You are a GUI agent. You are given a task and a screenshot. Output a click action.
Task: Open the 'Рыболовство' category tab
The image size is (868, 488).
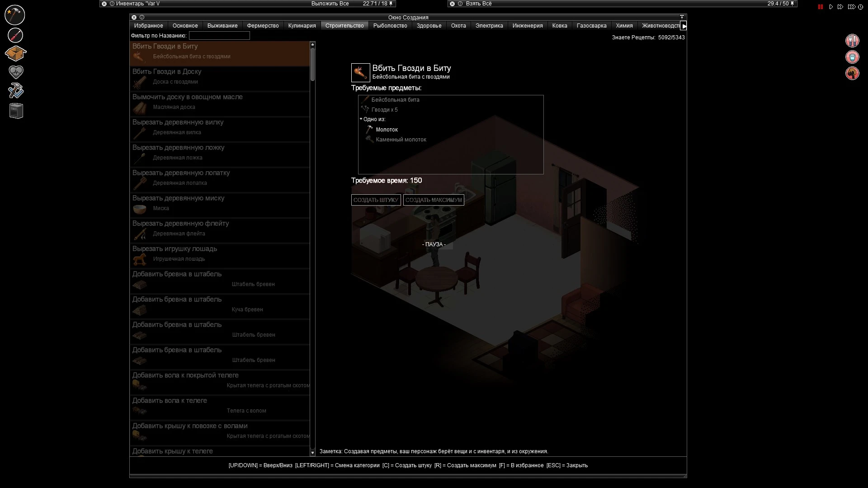click(x=390, y=26)
